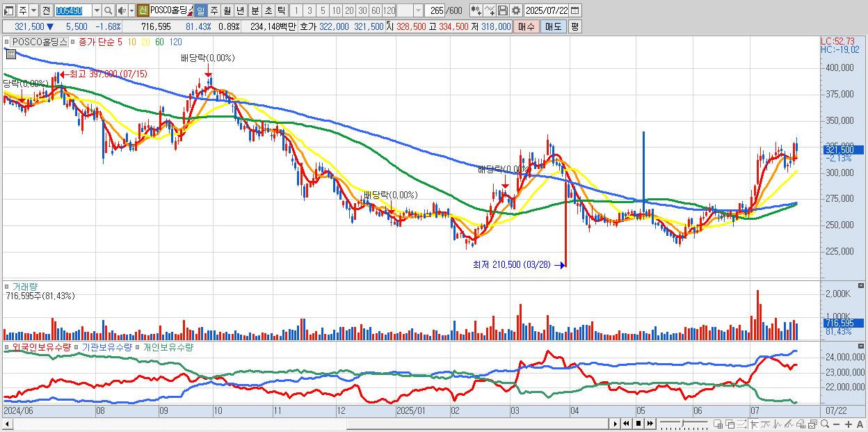Click the 매수 buy button
Viewport: 868px width, 432px height.
point(526,26)
